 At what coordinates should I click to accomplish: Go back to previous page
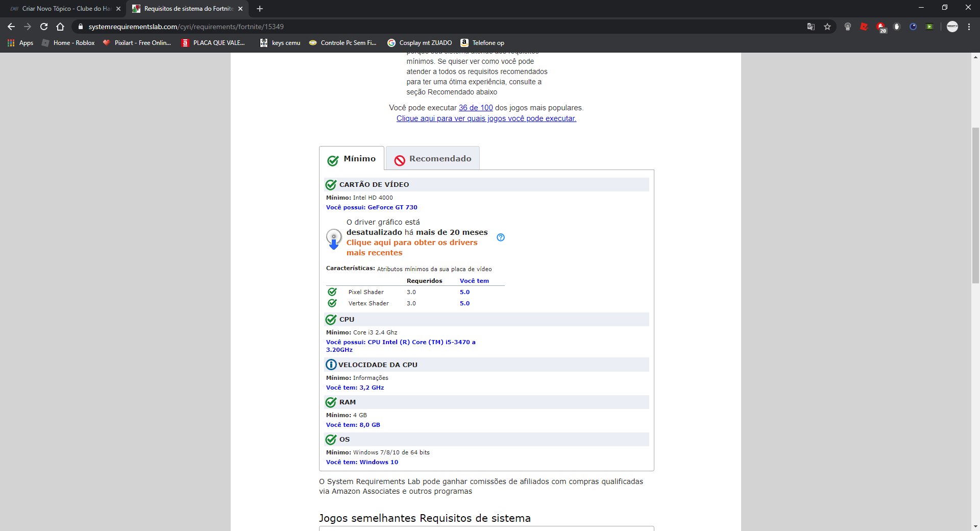tap(11, 27)
